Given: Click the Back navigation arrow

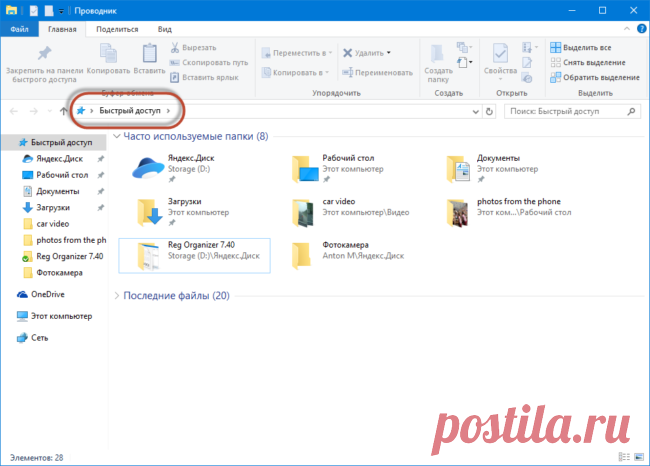Looking at the screenshot, I should pos(14,111).
